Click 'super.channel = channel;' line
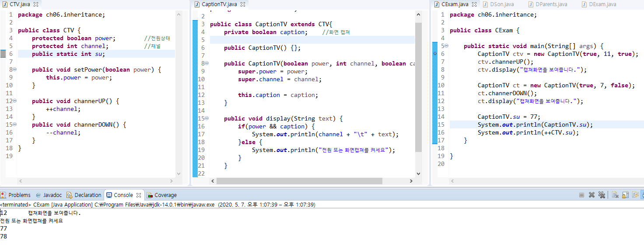Viewport: 644px width, 245px height. (280, 79)
